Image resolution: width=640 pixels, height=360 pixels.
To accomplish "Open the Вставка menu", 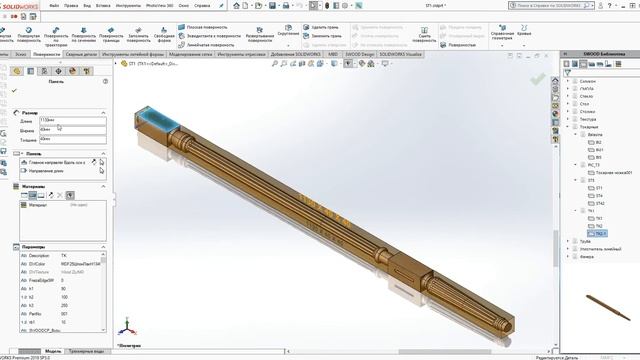I will click(x=103, y=6).
